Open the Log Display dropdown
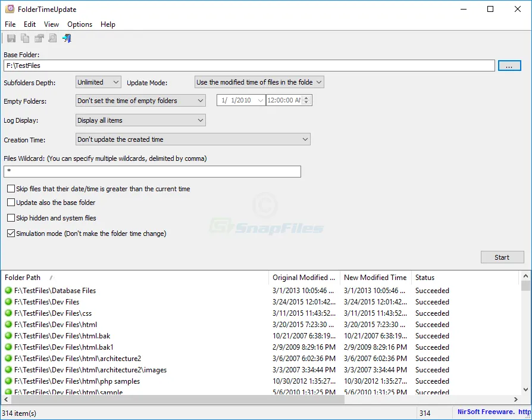The width and height of the screenshot is (532, 420). pyautogui.click(x=140, y=120)
